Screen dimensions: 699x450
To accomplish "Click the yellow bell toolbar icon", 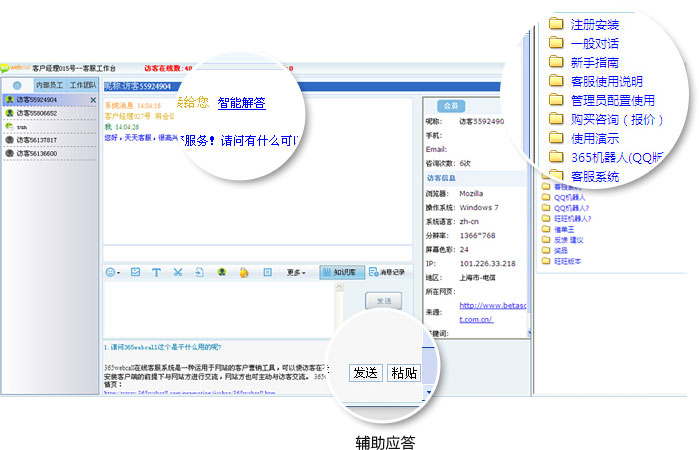I will point(243,271).
